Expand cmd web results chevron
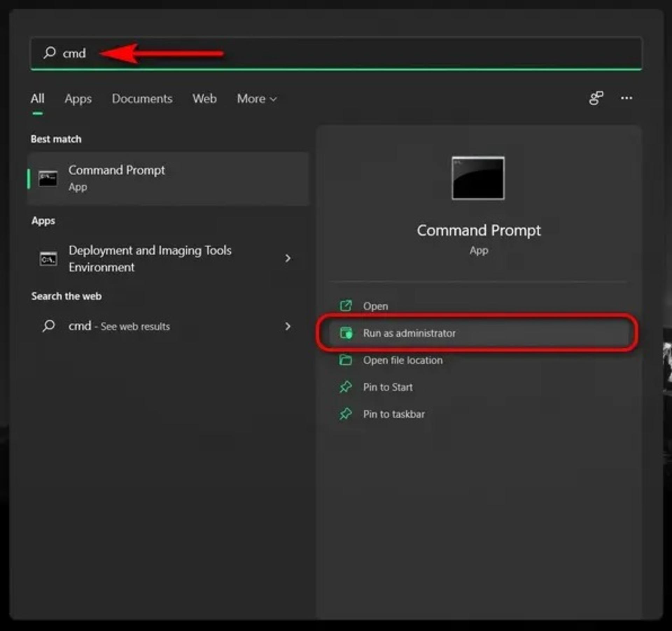Viewport: 672px width, 631px height. 288,326
